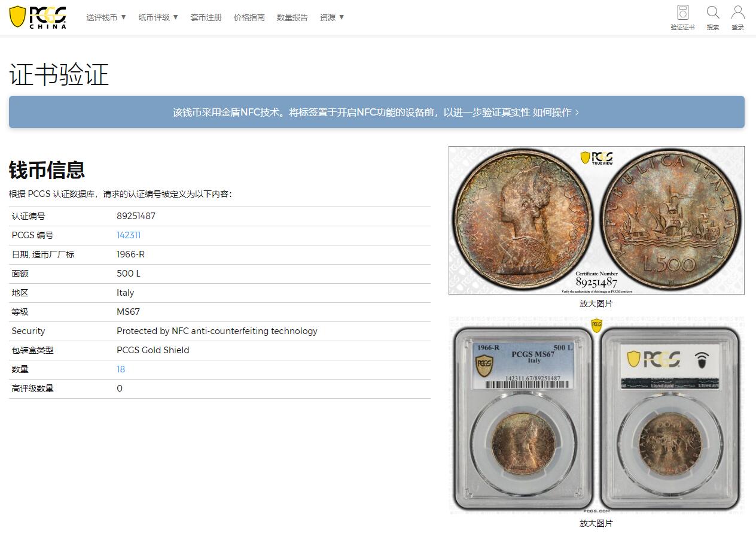
Task: Open the 价格指南 menu item
Action: click(249, 17)
